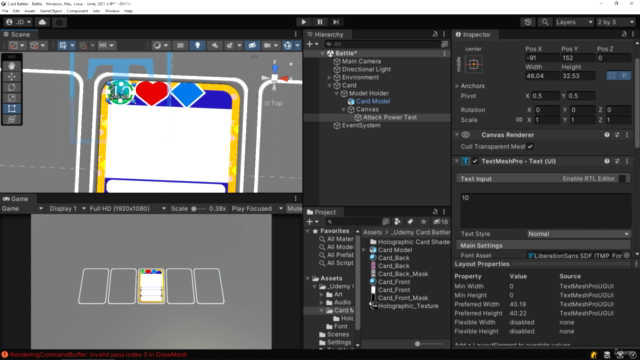Select the Scale tool

click(x=11, y=98)
